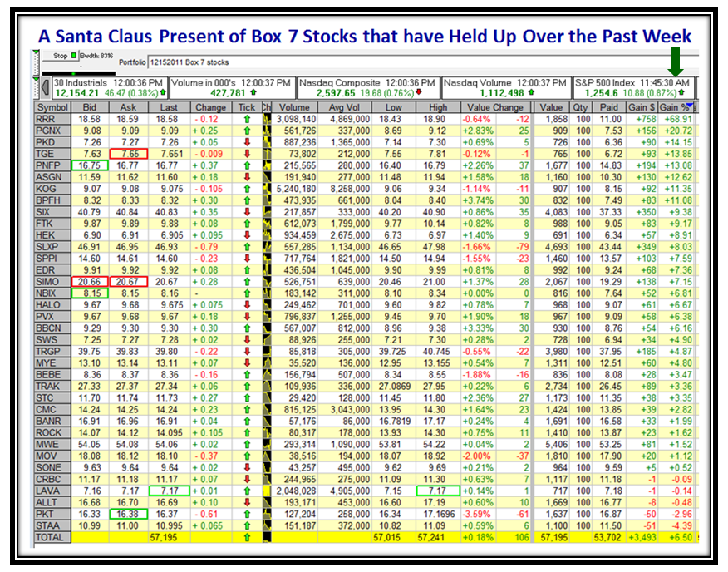Click the +3,493 total gain value

pos(642,538)
